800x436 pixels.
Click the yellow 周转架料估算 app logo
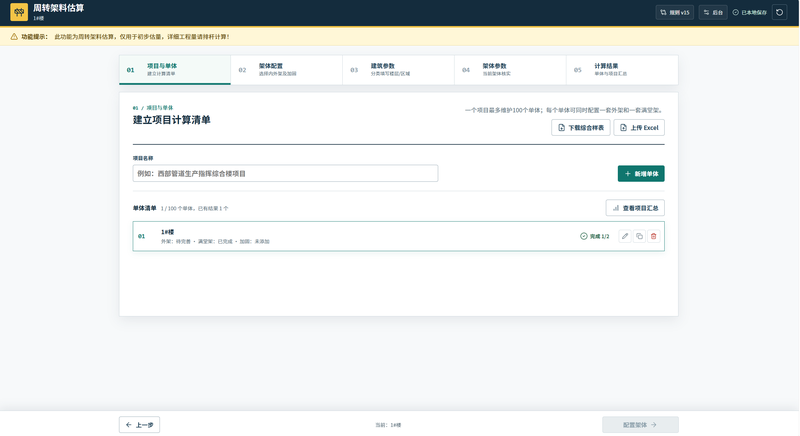pyautogui.click(x=19, y=12)
